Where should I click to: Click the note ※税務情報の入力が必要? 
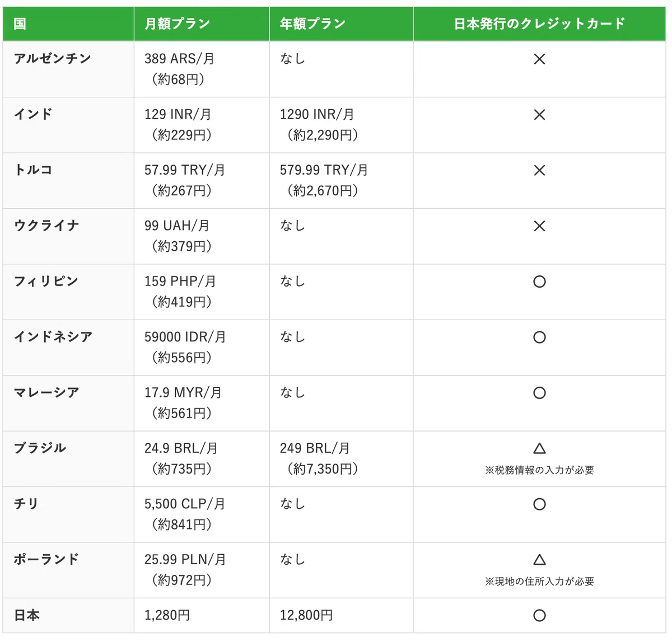[x=539, y=470]
